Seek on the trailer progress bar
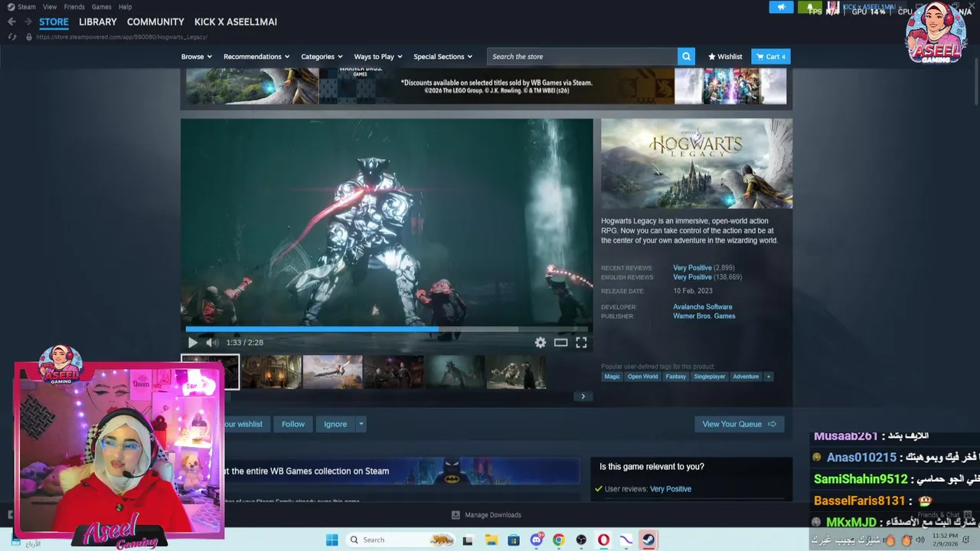Viewport: 980px width, 551px height. [387, 330]
